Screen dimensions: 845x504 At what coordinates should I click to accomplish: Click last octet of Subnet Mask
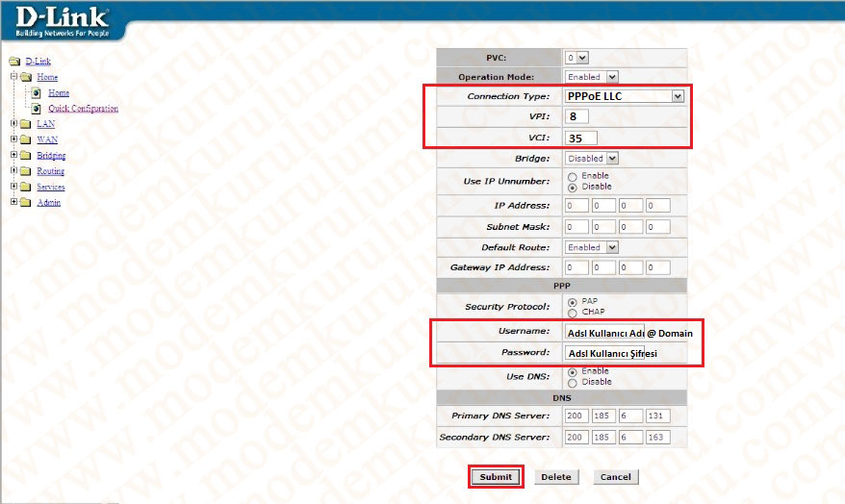coord(658,227)
